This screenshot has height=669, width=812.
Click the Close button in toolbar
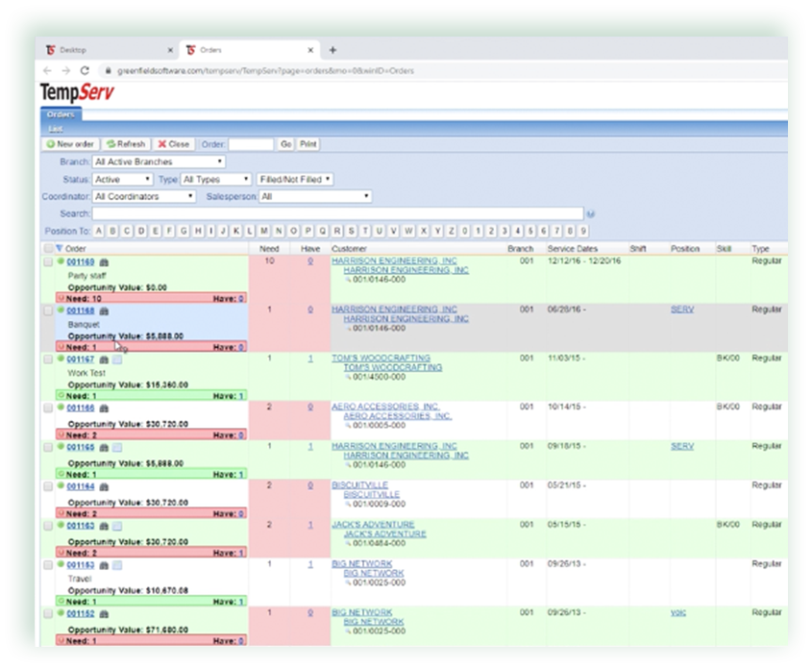174,144
